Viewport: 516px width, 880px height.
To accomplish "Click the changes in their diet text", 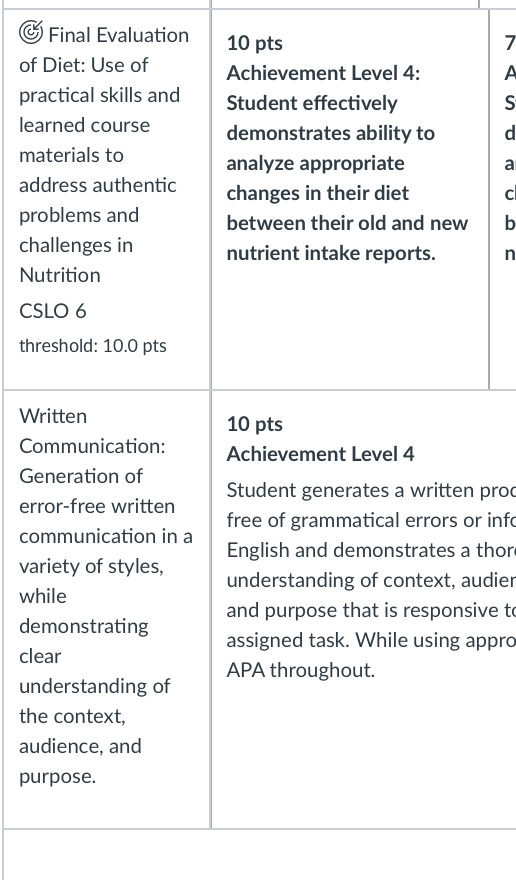I will [317, 193].
